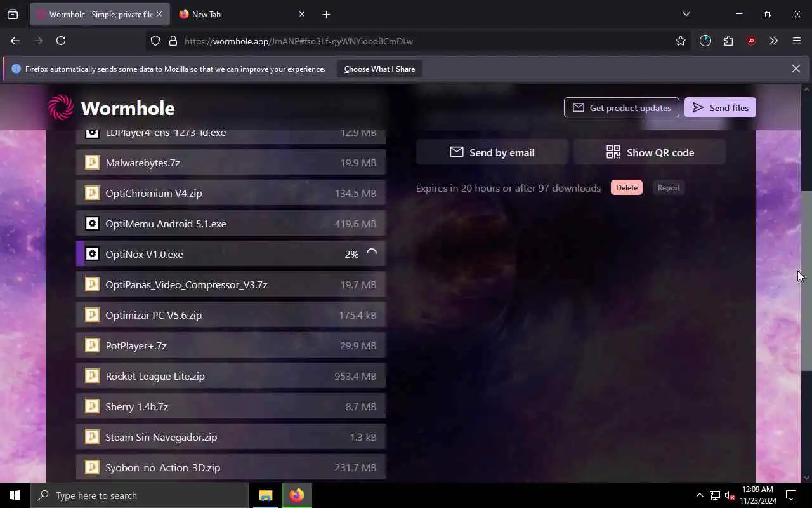Click the OptiMemu Android 419.6 MB size

[x=355, y=224]
